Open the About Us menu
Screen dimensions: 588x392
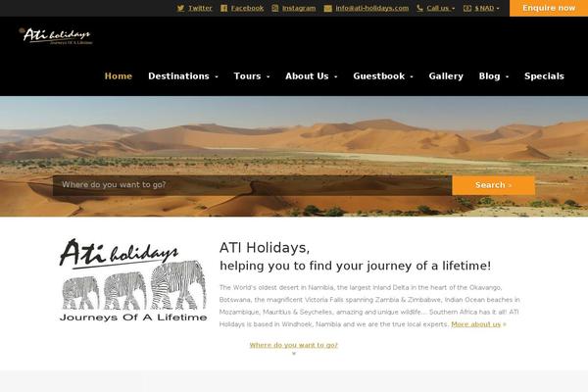click(312, 76)
